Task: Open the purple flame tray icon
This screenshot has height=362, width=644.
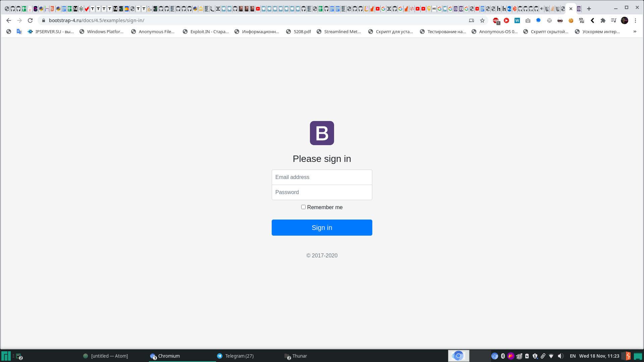Action: [511, 356]
